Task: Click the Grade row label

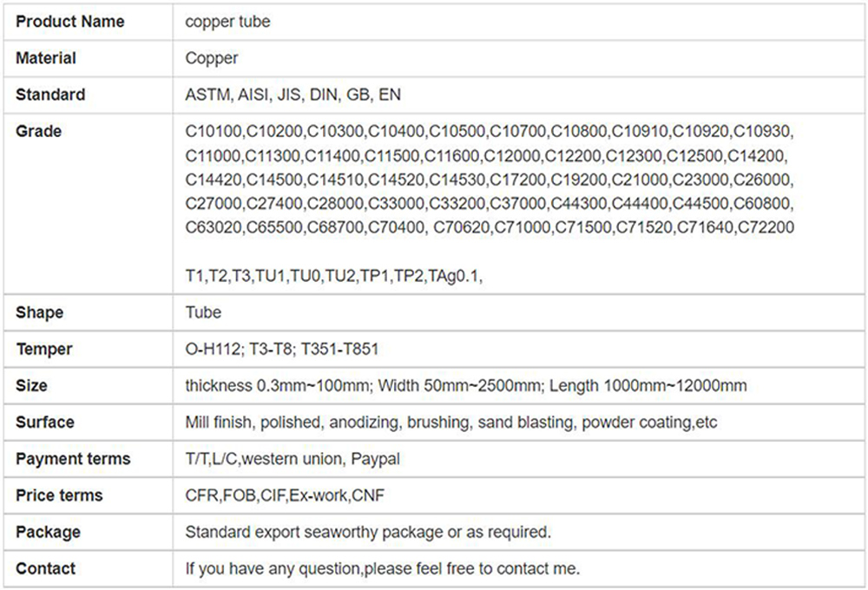Action: (39, 131)
